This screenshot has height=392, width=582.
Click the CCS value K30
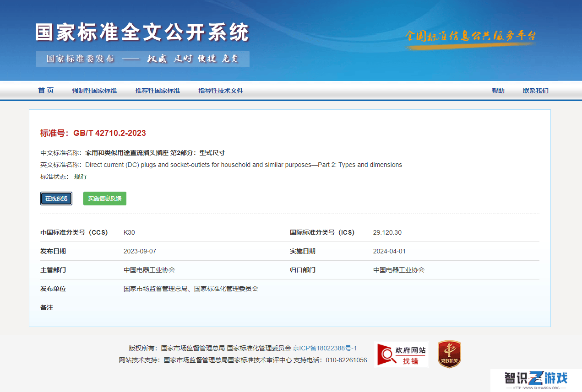point(129,232)
